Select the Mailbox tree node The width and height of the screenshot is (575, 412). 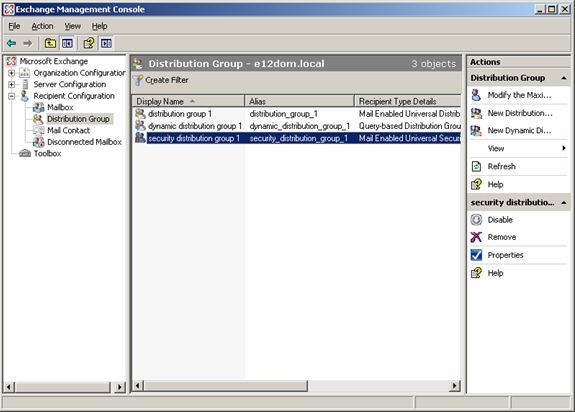point(60,107)
